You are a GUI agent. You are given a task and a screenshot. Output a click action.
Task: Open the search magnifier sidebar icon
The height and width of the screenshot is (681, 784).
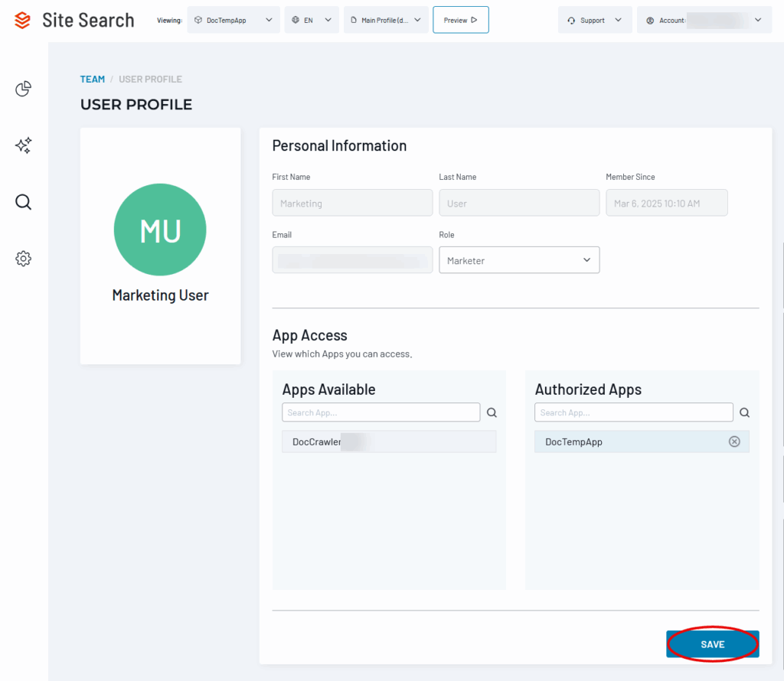(24, 202)
